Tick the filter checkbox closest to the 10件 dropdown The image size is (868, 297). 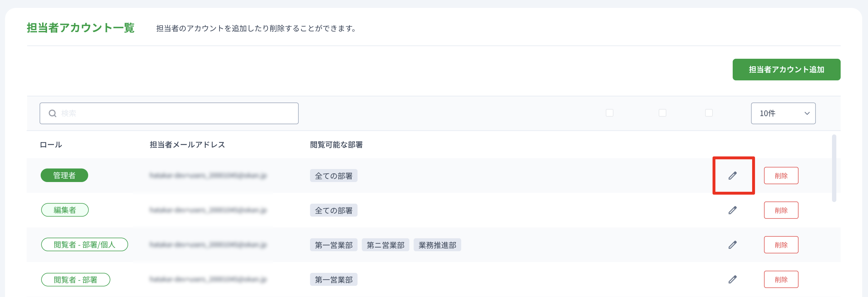[709, 113]
